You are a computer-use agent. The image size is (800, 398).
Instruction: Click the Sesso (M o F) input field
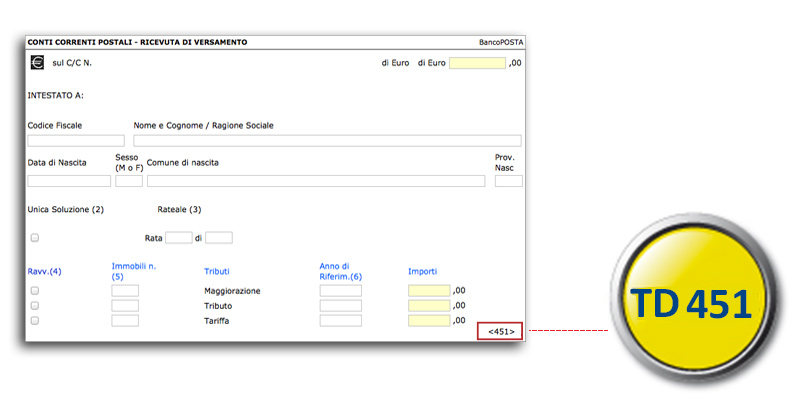[x=129, y=181]
